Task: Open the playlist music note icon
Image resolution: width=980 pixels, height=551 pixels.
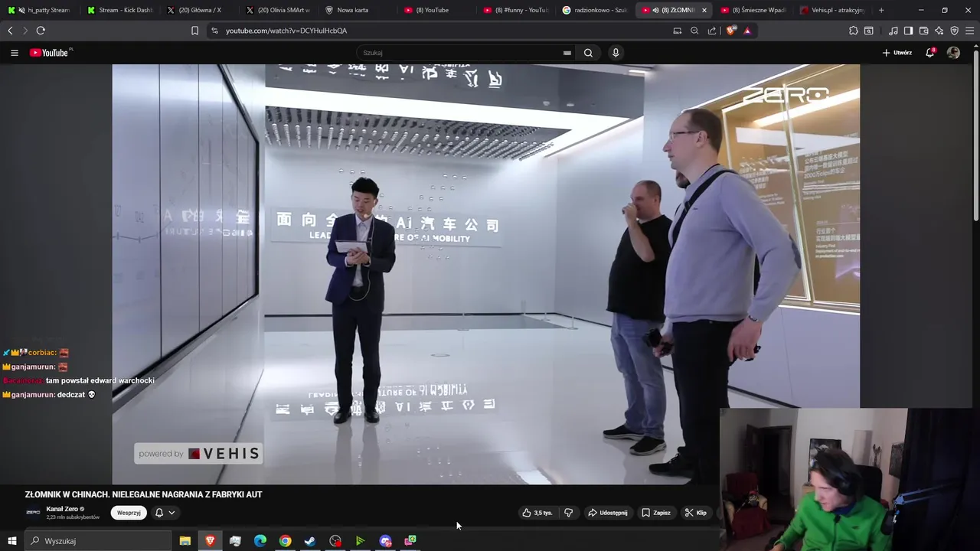Action: 893,31
